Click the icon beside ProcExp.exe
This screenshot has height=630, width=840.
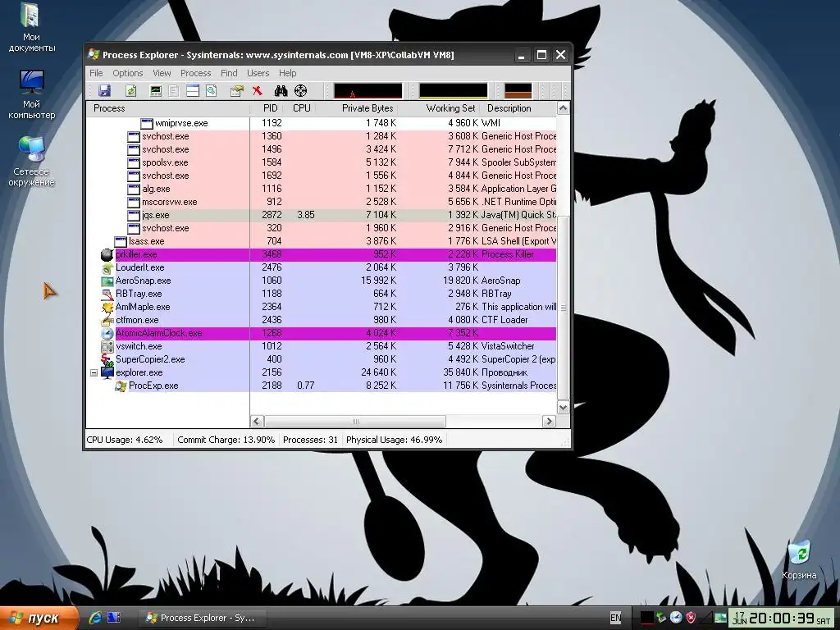click(x=121, y=386)
